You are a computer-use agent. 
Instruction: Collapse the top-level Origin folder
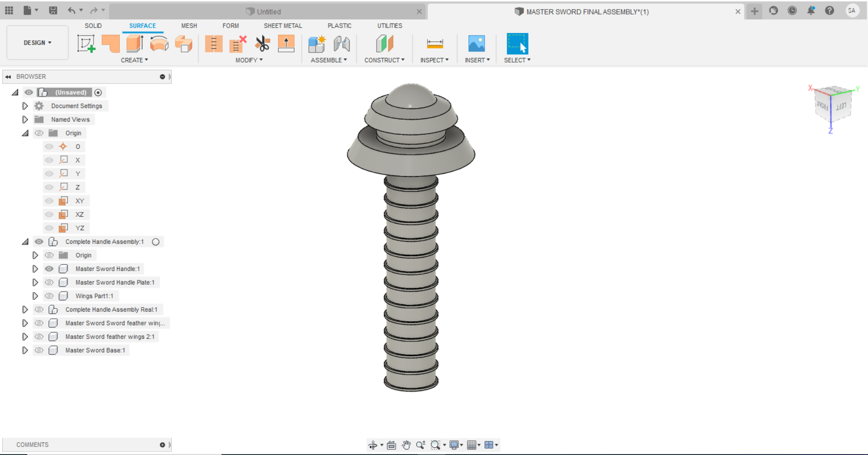pyautogui.click(x=25, y=133)
